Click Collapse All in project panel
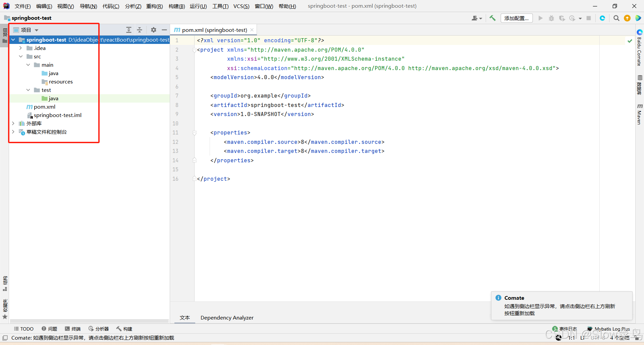This screenshot has height=345, width=644. (x=140, y=30)
